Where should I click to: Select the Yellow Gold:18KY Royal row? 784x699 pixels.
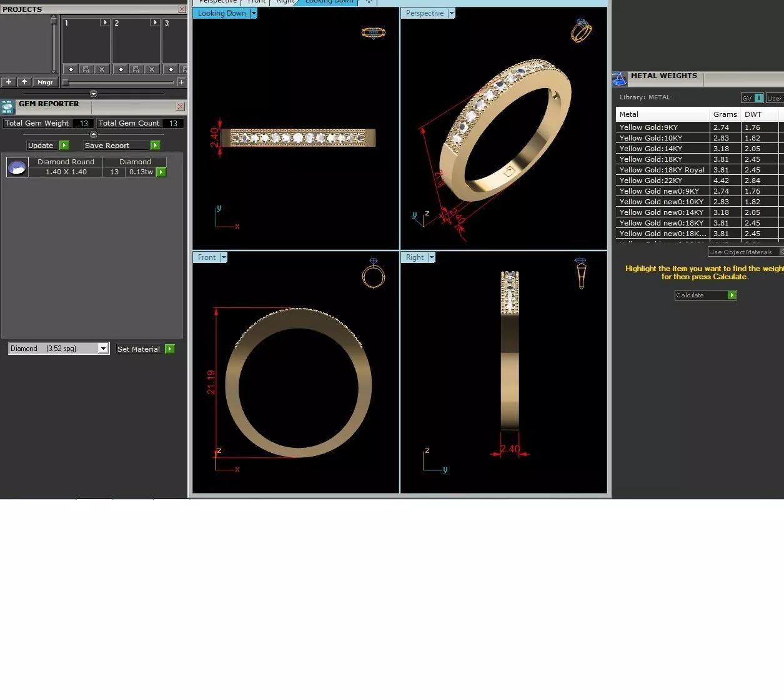pos(700,170)
